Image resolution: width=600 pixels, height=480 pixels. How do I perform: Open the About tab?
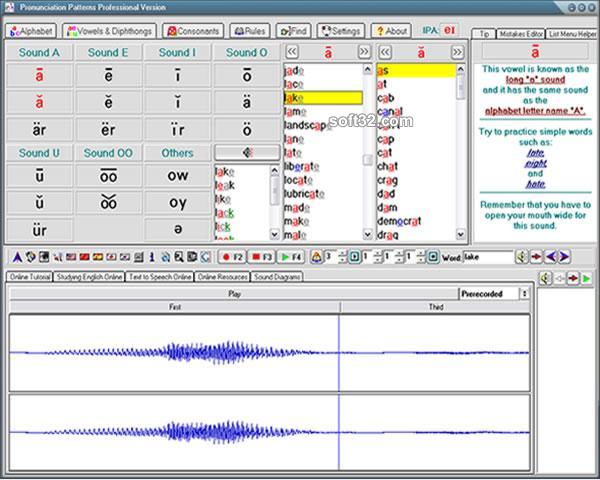[391, 31]
